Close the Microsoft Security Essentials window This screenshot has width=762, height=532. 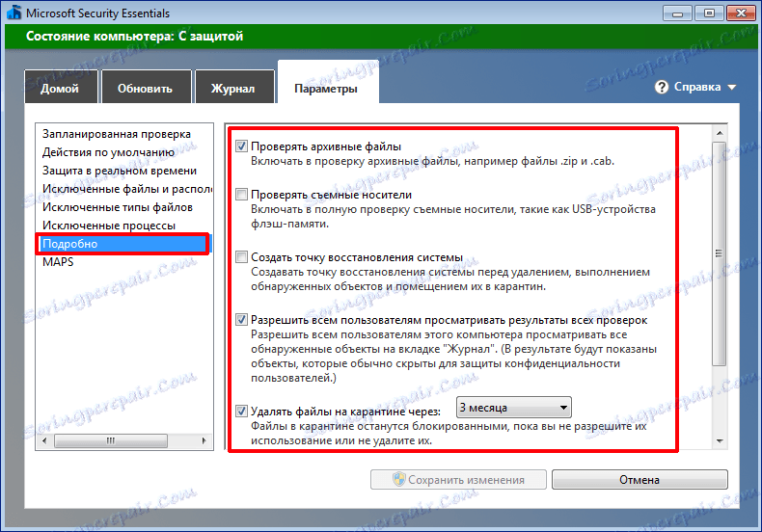741,13
